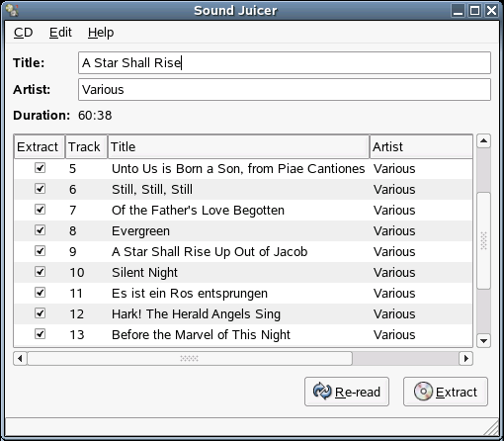
Task: Open the CD menu
Action: (x=24, y=33)
